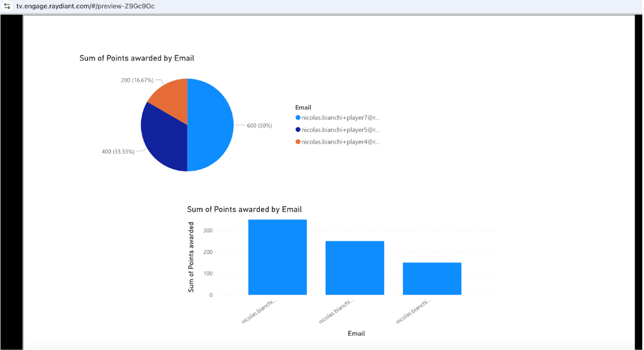Click the '0' y-axis tick label
The width and height of the screenshot is (644, 350).
[x=211, y=295]
